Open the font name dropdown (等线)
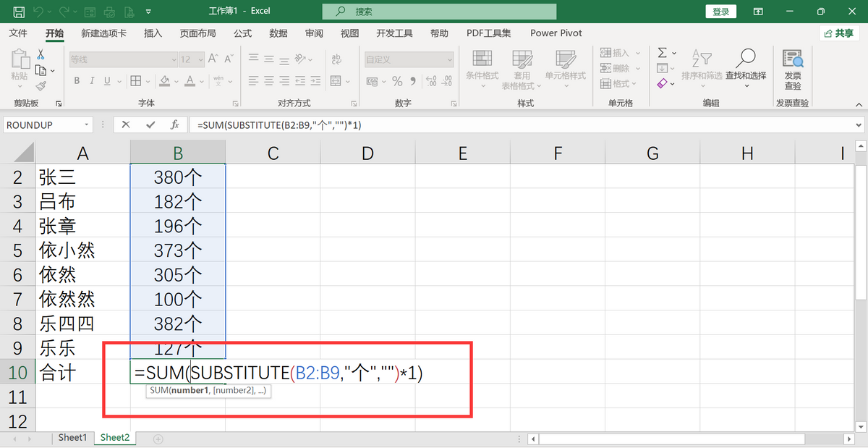 pos(174,59)
